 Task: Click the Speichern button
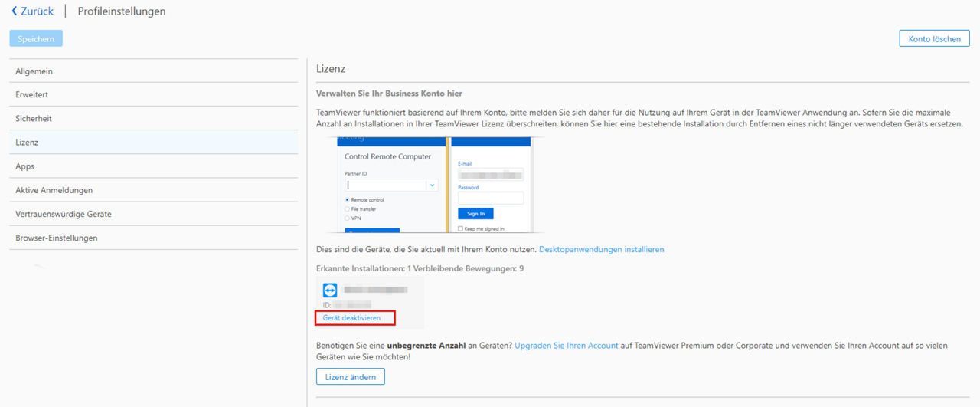[x=36, y=38]
